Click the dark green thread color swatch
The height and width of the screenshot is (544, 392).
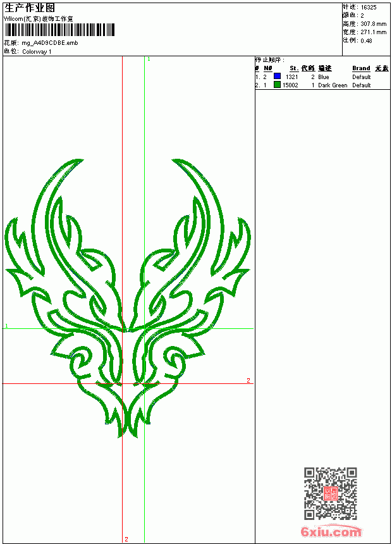click(277, 85)
